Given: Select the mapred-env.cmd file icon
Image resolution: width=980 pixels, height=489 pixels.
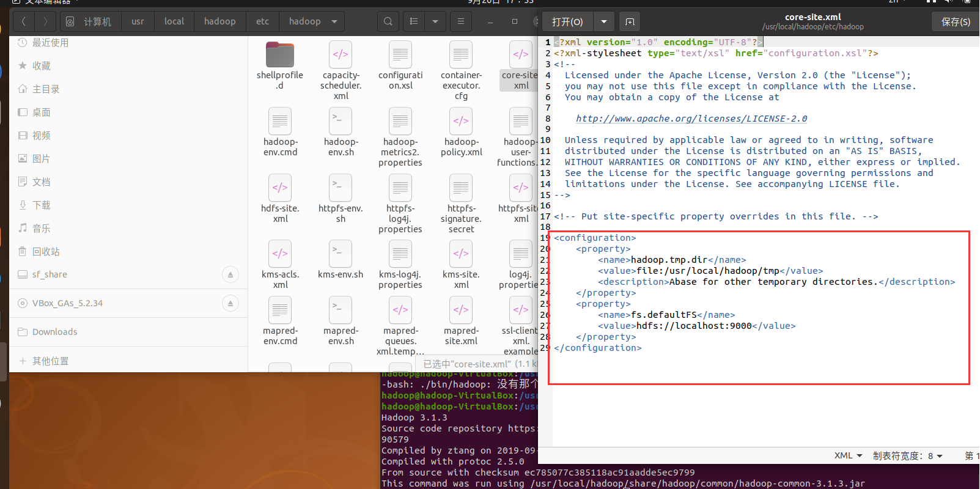Looking at the screenshot, I should coord(280,310).
